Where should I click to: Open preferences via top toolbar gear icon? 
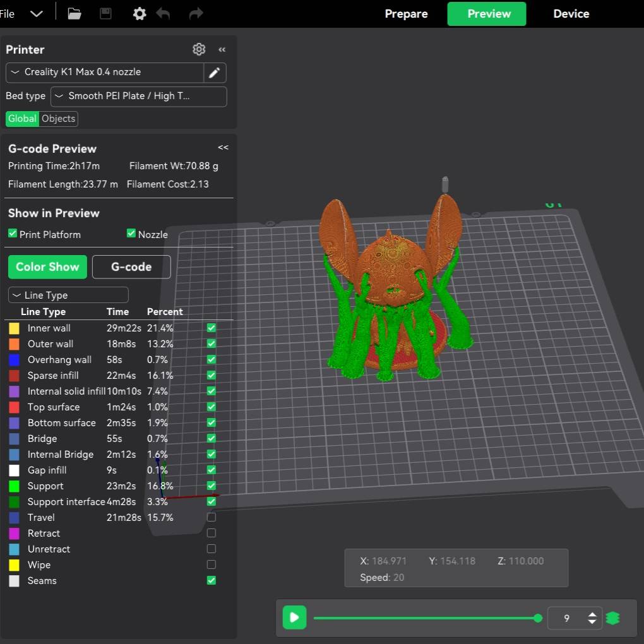click(140, 14)
